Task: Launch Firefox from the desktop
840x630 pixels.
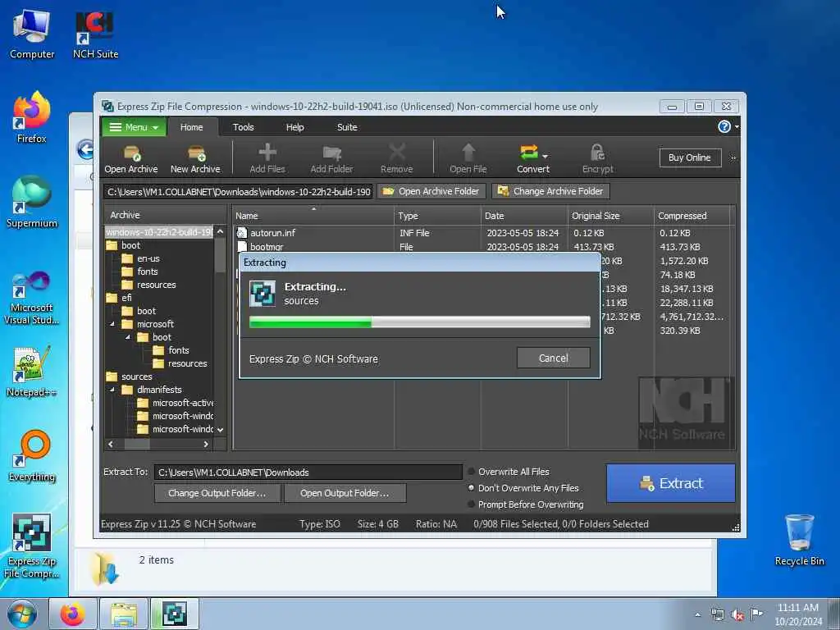Action: point(32,118)
